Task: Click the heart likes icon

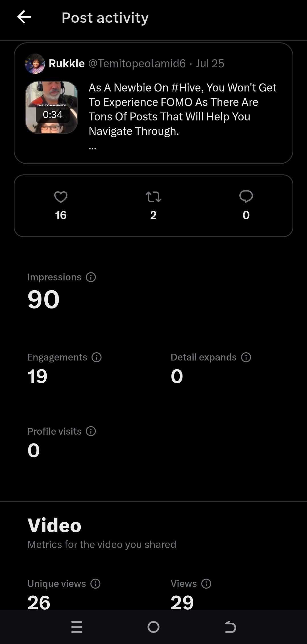Action: click(x=61, y=197)
